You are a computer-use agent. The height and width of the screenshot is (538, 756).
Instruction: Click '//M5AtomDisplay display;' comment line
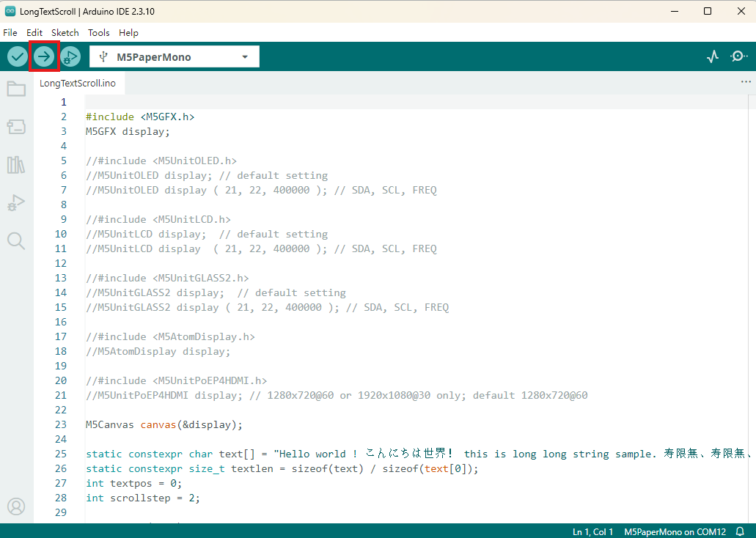tap(158, 351)
